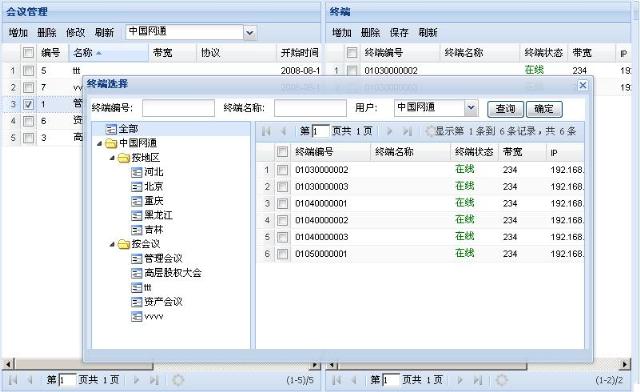Click 刷新 in meeting management toolbar
Image resolution: width=640 pixels, height=392 pixels.
(104, 33)
